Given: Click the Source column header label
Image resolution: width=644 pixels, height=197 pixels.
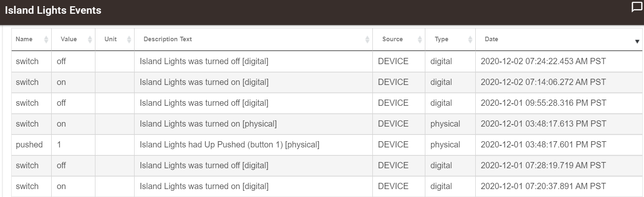Looking at the screenshot, I should (x=392, y=39).
